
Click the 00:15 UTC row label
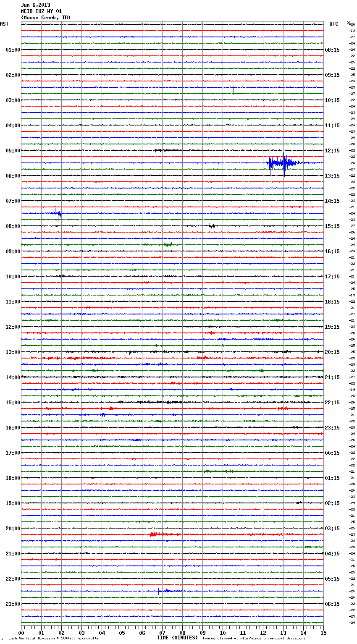(332, 453)
